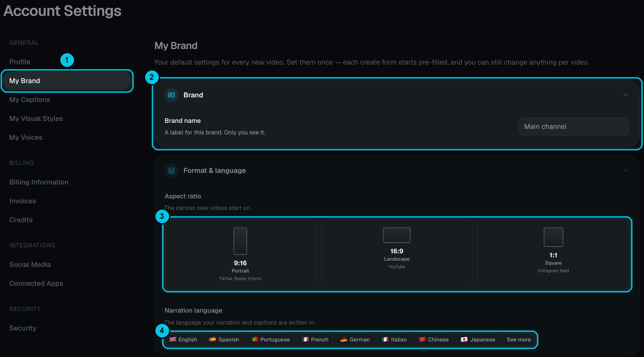Screen dimensions: 644x357
Task: Click 'TikTok, Reels, Shorts' caption text
Action: 240,279
